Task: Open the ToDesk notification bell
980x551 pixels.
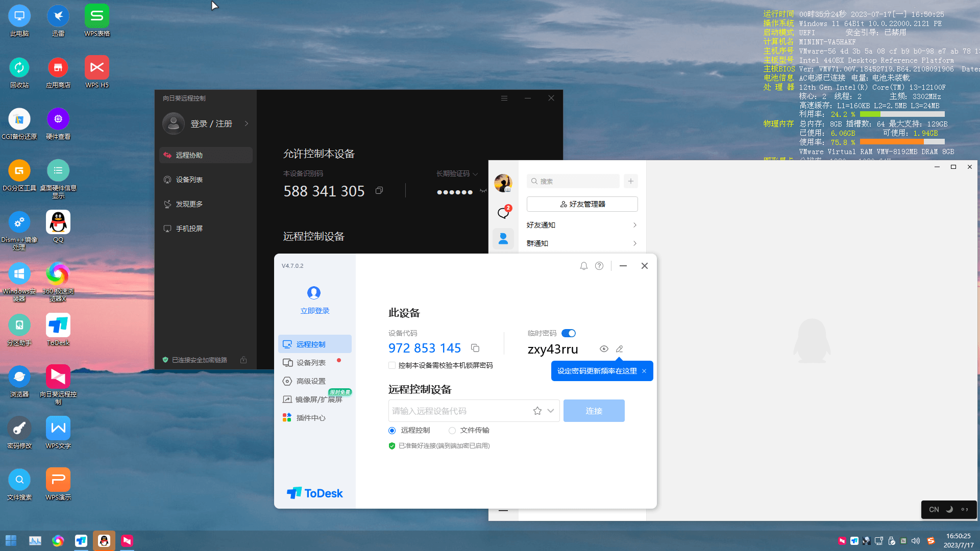Action: [583, 266]
